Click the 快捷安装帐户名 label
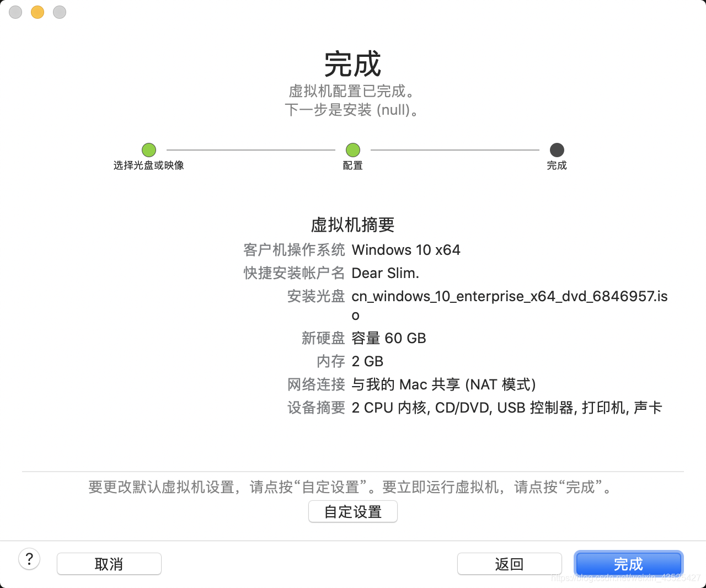 (294, 273)
